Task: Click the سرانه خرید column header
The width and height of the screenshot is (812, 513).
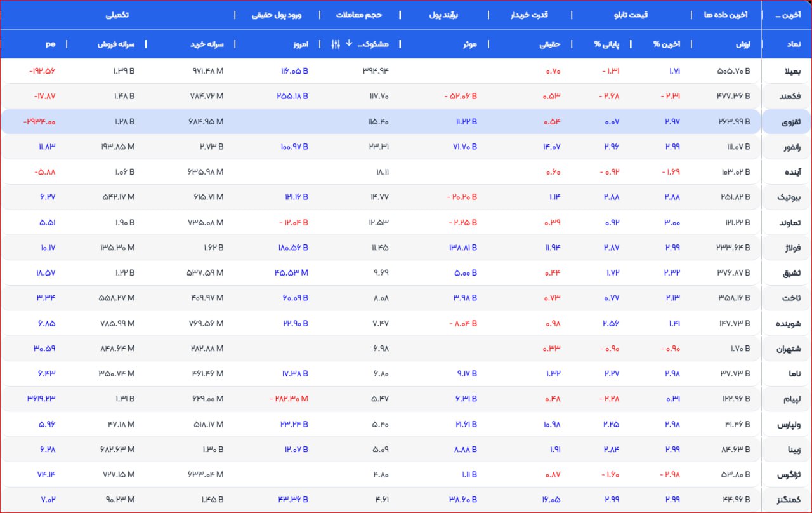Action: pos(208,44)
